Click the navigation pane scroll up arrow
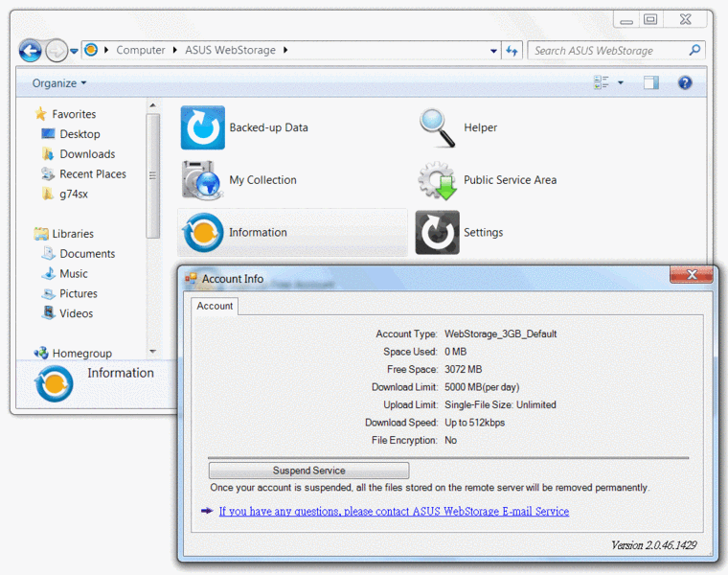The height and width of the screenshot is (575, 728). coord(152,106)
